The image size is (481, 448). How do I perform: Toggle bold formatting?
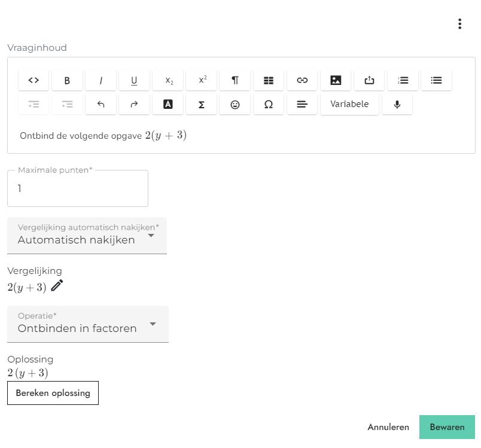(x=67, y=80)
